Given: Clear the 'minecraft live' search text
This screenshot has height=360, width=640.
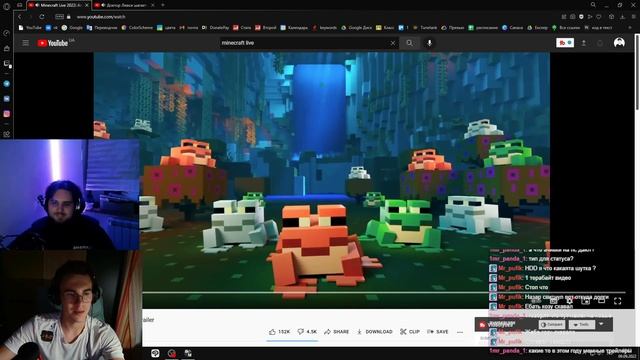Looking at the screenshot, I should (393, 43).
